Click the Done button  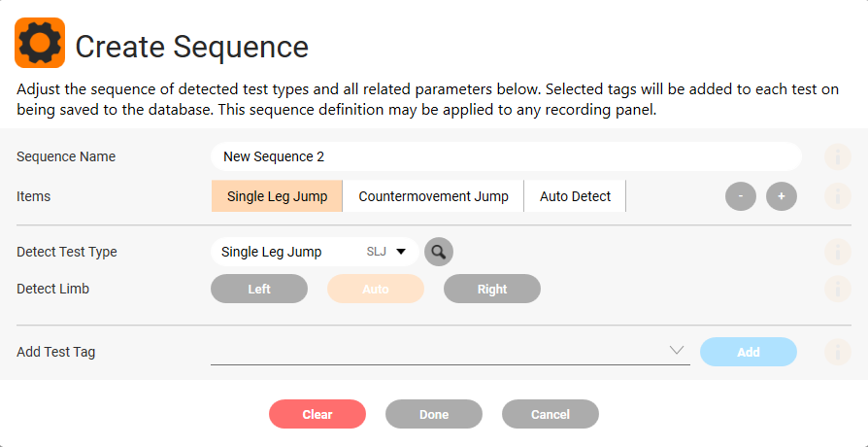pos(434,414)
